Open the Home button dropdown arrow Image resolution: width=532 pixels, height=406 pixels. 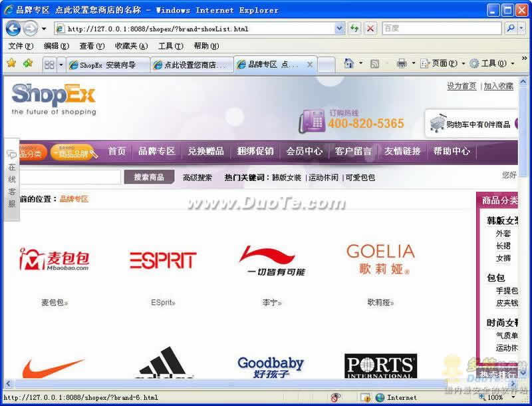[x=360, y=63]
